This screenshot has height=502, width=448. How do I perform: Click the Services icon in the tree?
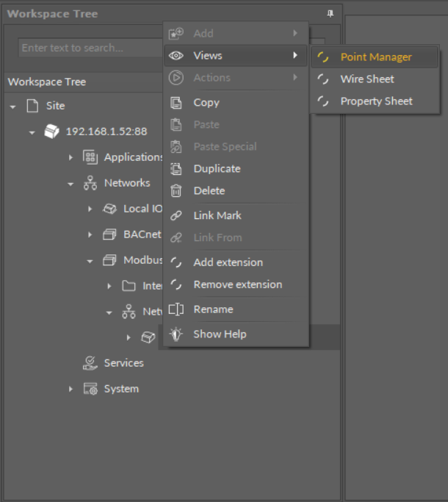(x=90, y=363)
